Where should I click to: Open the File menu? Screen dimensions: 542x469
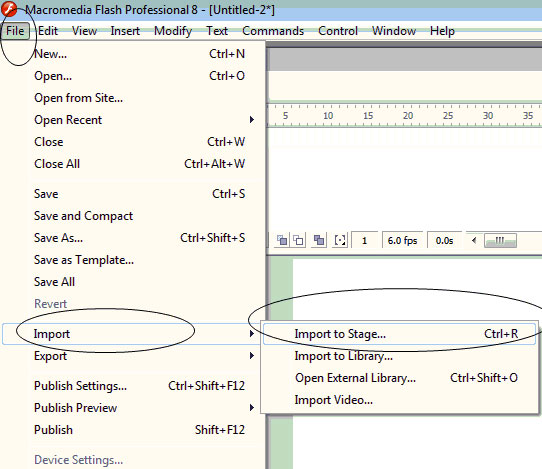(x=15, y=31)
